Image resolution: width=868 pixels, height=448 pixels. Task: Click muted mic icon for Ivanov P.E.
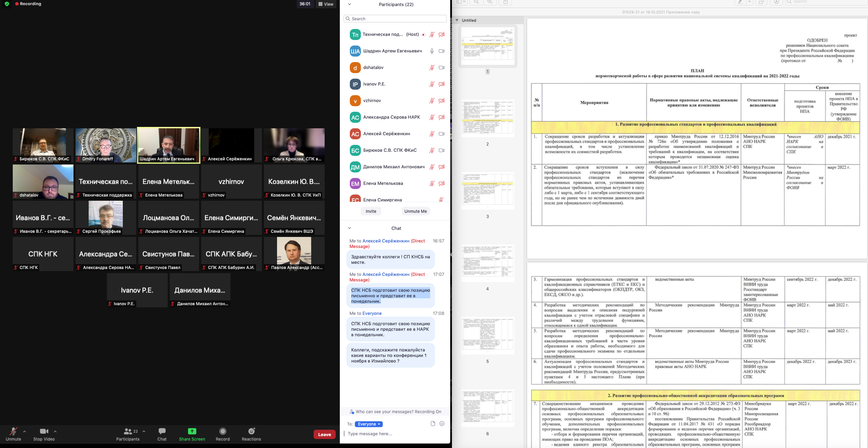click(432, 84)
